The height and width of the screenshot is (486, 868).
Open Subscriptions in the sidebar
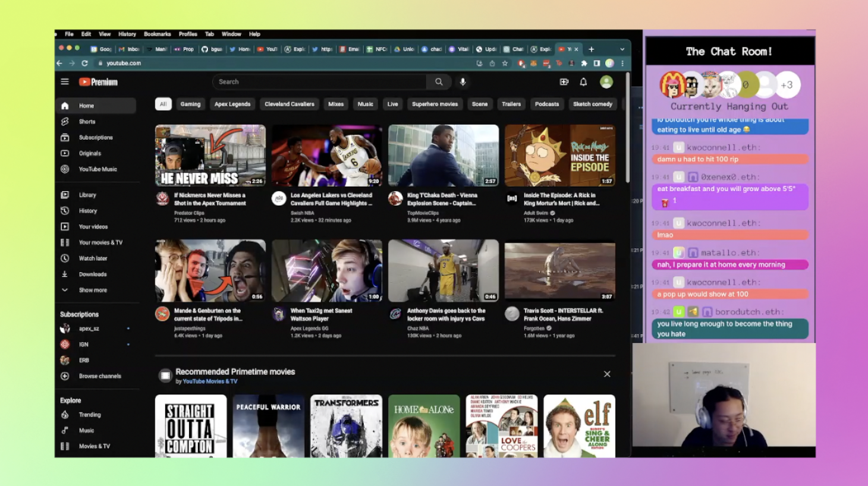(x=96, y=137)
